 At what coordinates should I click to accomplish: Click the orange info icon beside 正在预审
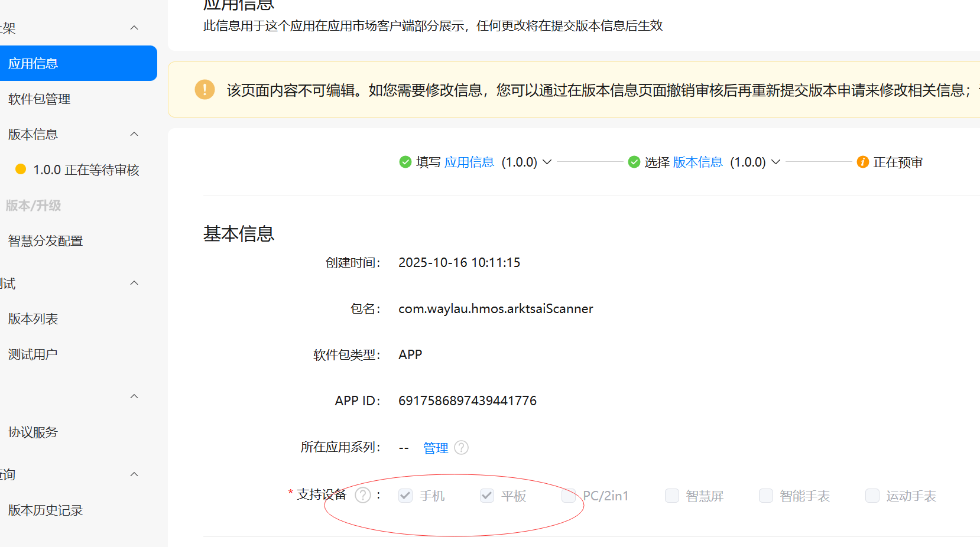[x=862, y=162]
